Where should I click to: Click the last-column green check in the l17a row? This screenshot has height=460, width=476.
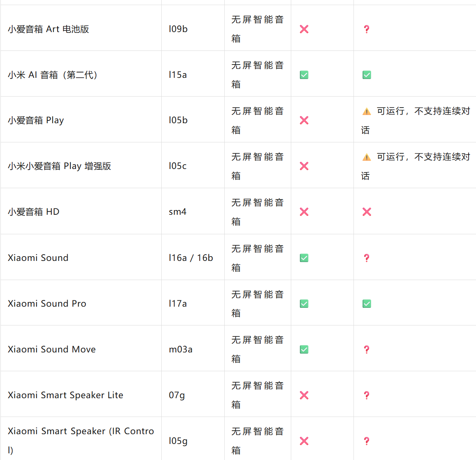[367, 304]
